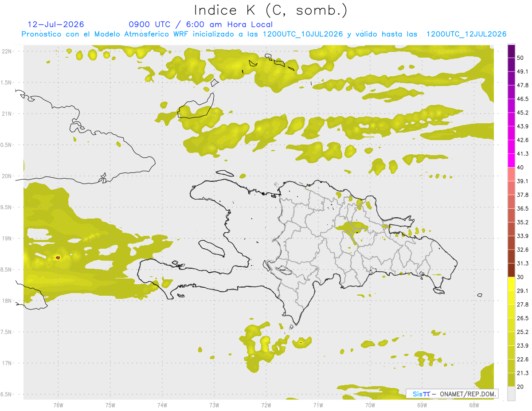This screenshot has height=411, width=532.
Task: Click the latitude axis label '18N'
Action: pos(7,301)
